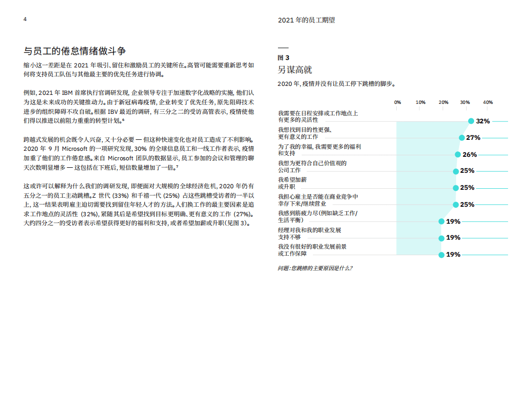Click the 40% axis label
The height and width of the screenshot is (399, 532).
click(x=488, y=102)
